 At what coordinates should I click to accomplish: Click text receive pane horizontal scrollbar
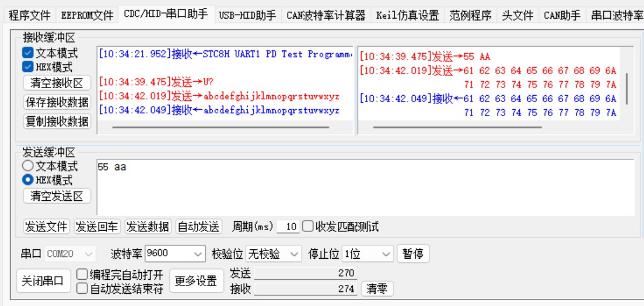click(x=220, y=127)
